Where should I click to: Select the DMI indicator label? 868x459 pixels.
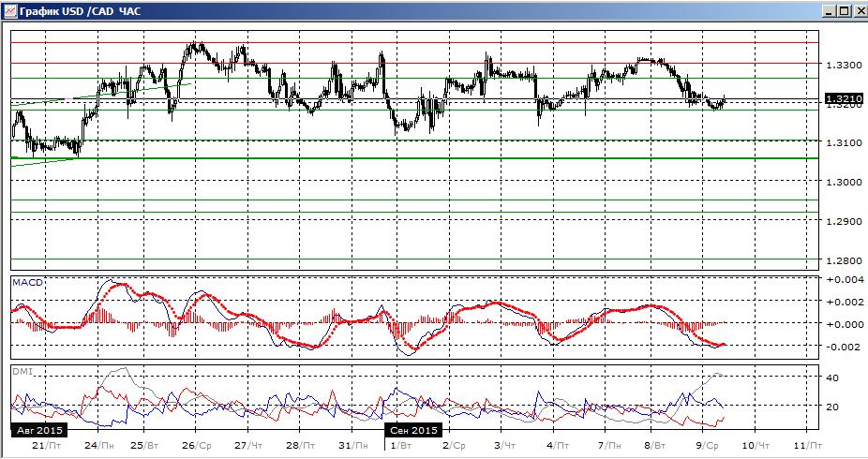coord(22,372)
